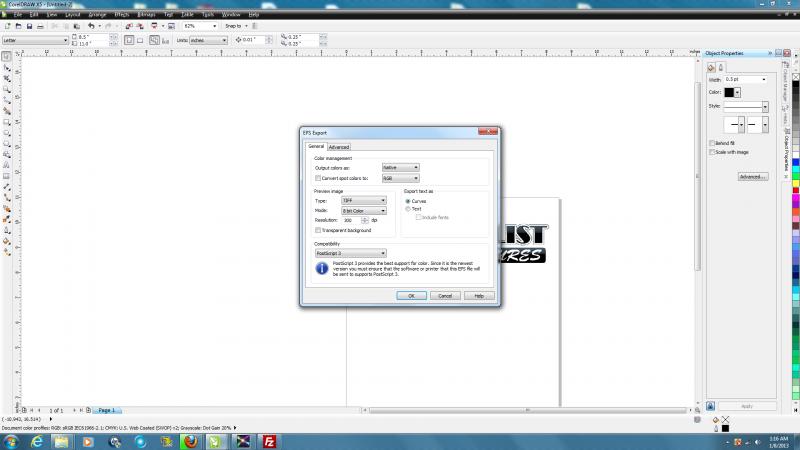Open the Letter page size dropdown
This screenshot has height=450, width=800.
tap(35, 40)
